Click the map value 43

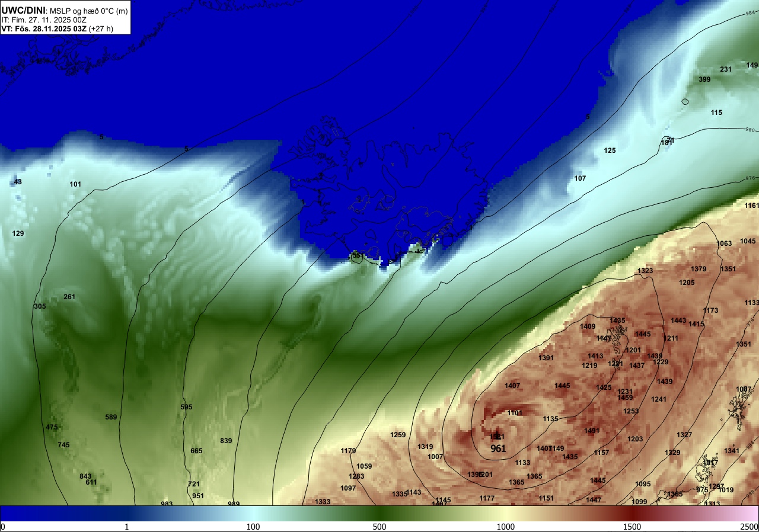[18, 182]
